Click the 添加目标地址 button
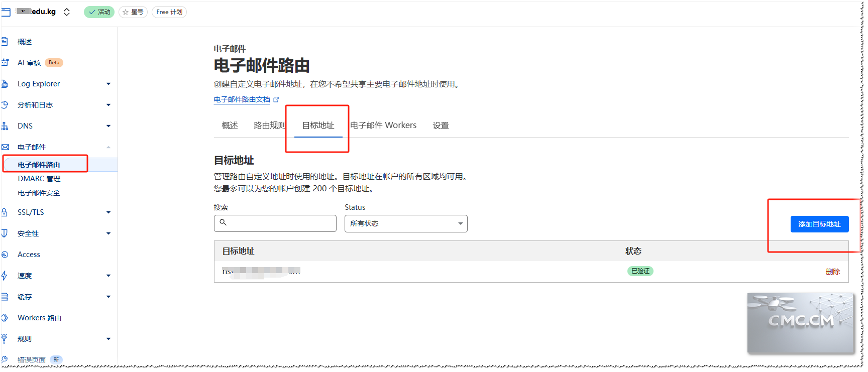Viewport: 868px width, 372px height. 819,224
